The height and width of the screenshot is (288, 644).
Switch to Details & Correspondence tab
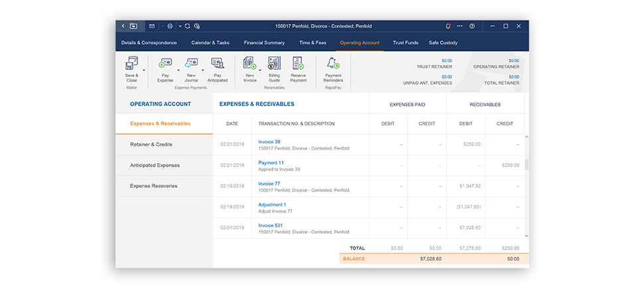pyautogui.click(x=149, y=42)
